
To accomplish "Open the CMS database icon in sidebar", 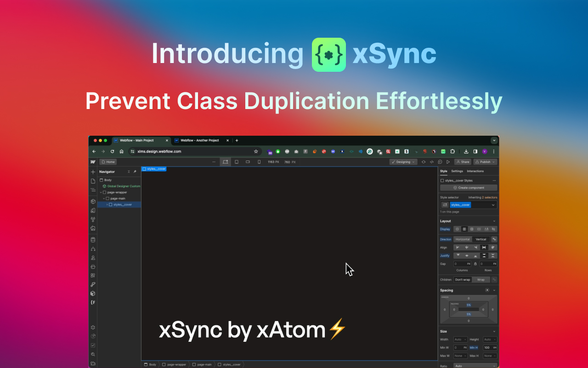I will point(93,240).
